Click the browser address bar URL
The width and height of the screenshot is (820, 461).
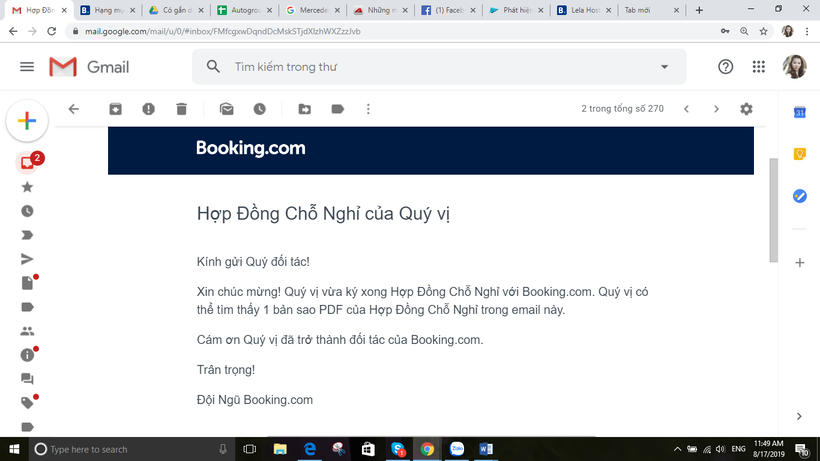[x=223, y=31]
